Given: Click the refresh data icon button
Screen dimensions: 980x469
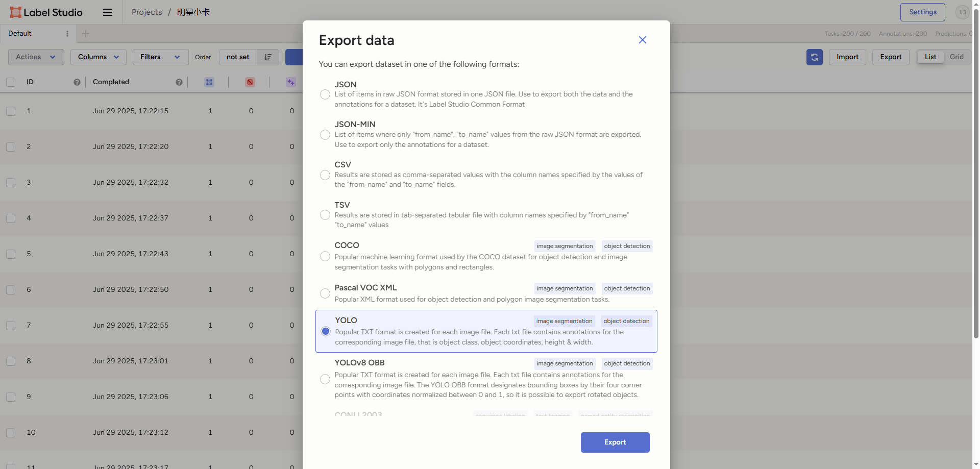Looking at the screenshot, I should (x=815, y=57).
